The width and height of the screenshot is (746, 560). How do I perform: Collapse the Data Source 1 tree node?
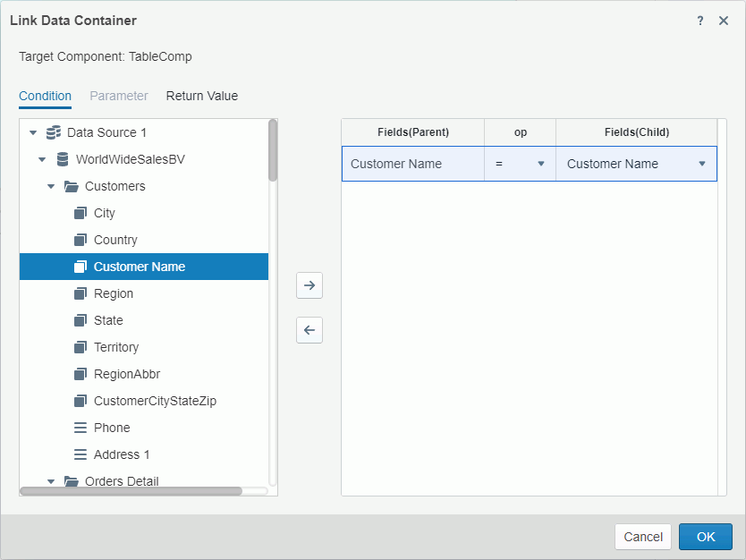(33, 132)
